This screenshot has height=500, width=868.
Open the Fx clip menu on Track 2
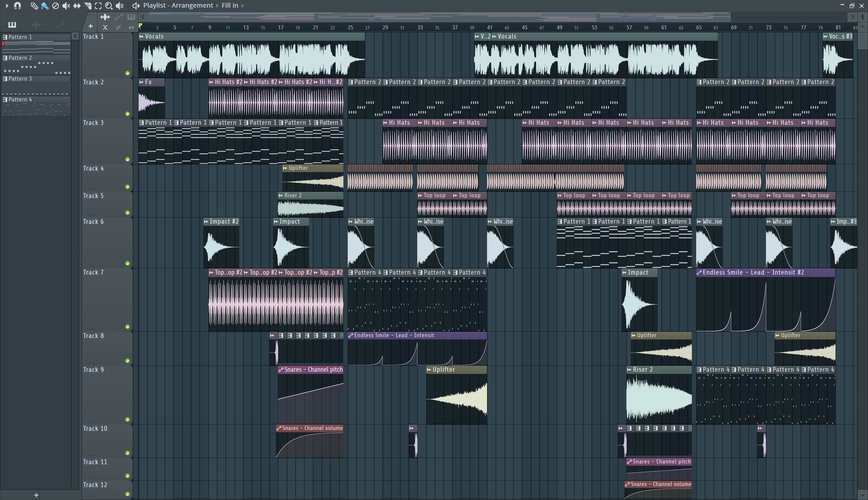tap(141, 82)
